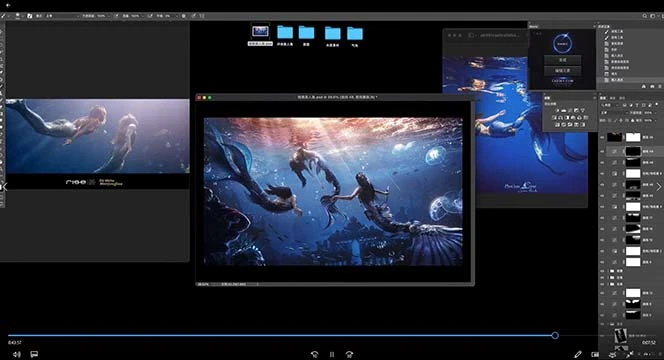Viewport: 664px width, 360px height.
Task: Open the layer fill dropdown
Action: (x=650, y=120)
